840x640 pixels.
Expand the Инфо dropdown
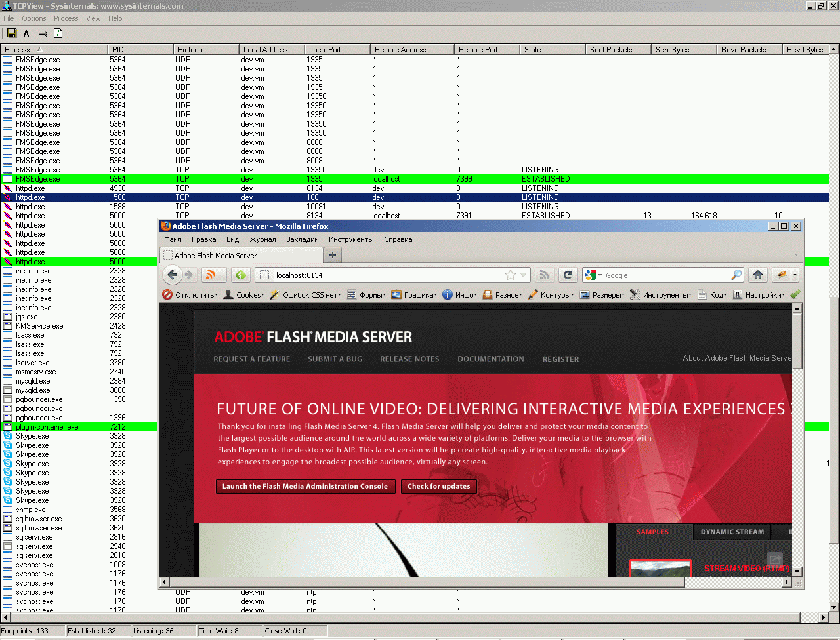pyautogui.click(x=460, y=294)
